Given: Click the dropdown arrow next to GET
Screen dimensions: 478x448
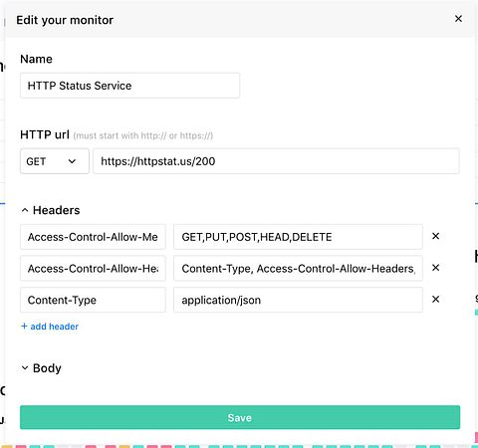Looking at the screenshot, I should point(72,161).
